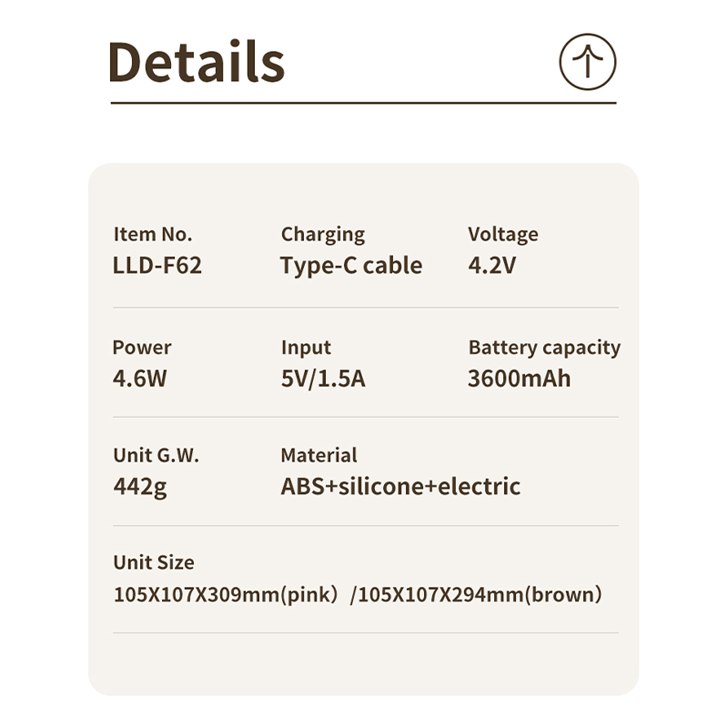Viewport: 728px width, 728px height.
Task: Click the Material label
Action: click(318, 455)
